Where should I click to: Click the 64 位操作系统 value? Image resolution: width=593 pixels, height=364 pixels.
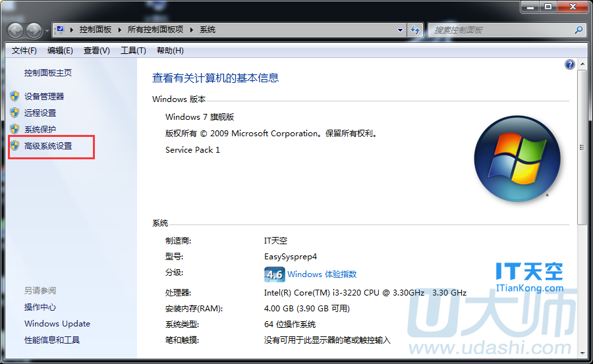(290, 325)
